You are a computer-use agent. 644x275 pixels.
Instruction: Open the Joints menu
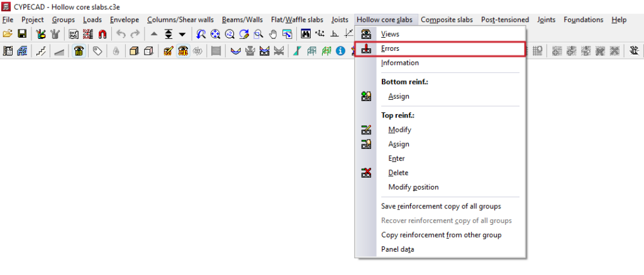pos(547,19)
